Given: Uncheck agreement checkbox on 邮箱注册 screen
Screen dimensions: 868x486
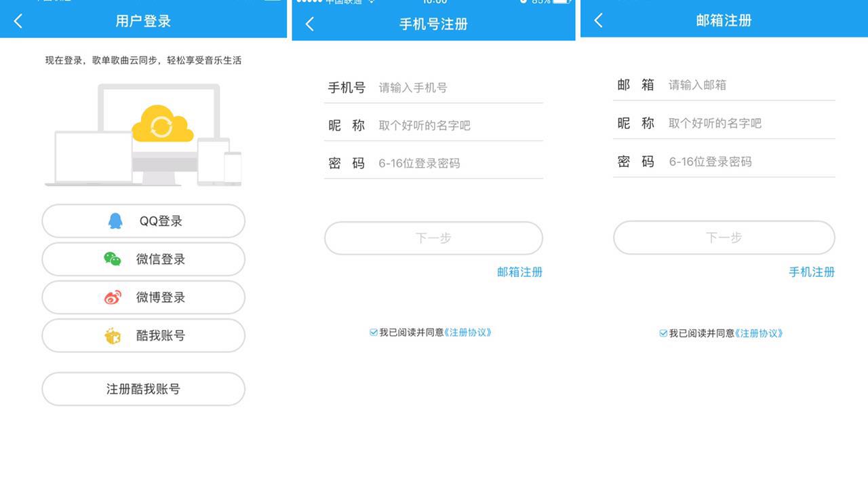Looking at the screenshot, I should [664, 333].
